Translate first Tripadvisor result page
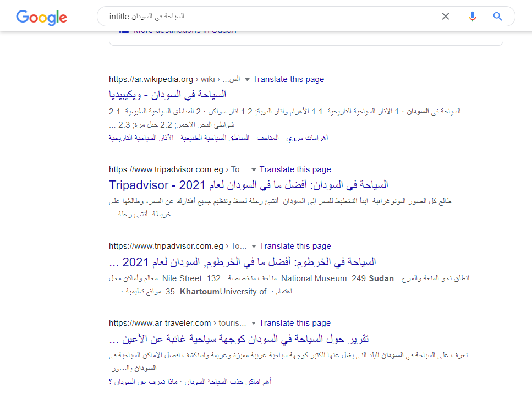Screen dimensions: 532x405 [x=295, y=169]
